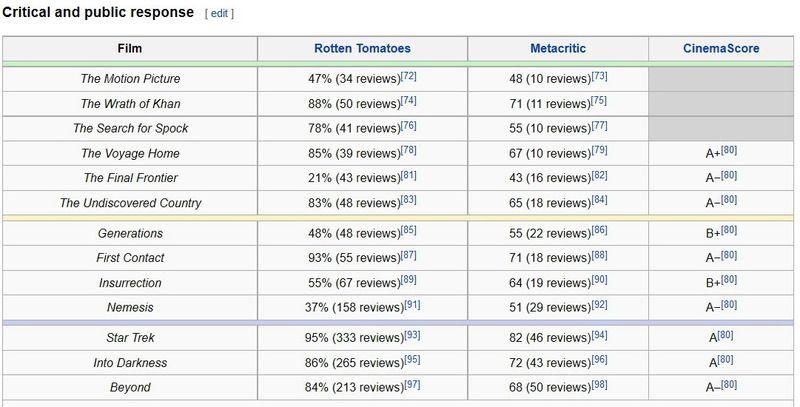
Task: Select the Beyond film title
Action: pos(130,387)
